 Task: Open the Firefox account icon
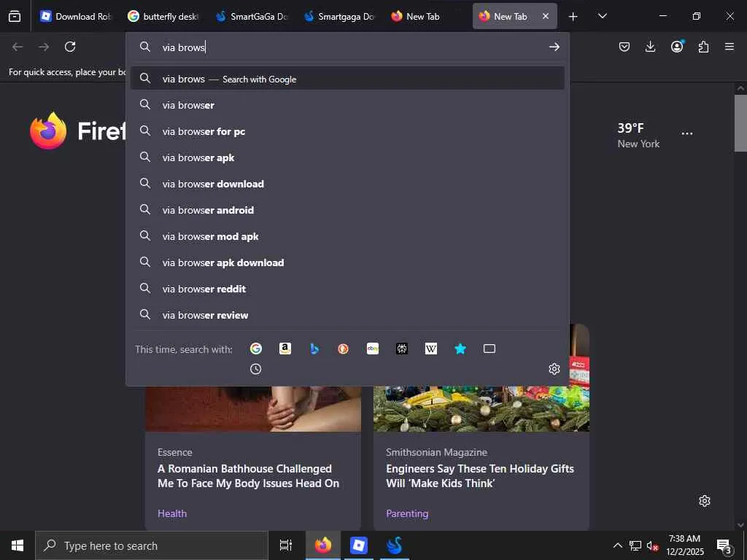[677, 46]
